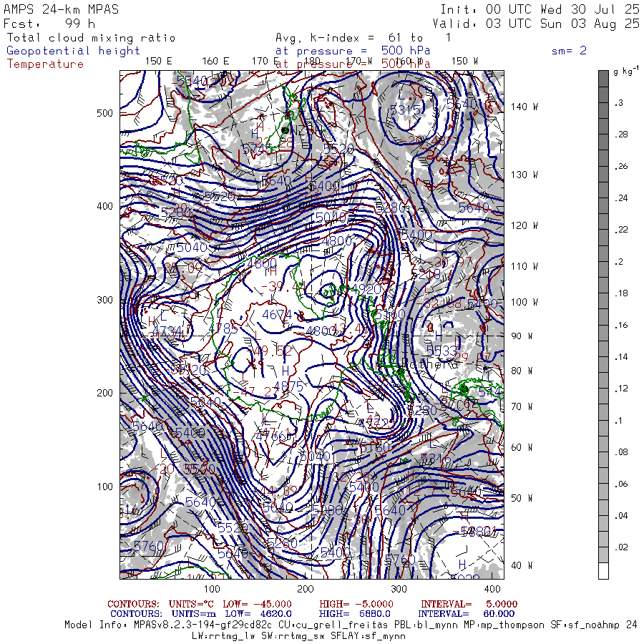
Task: Click the '130 W' right-side longitude label
Action: (524, 175)
